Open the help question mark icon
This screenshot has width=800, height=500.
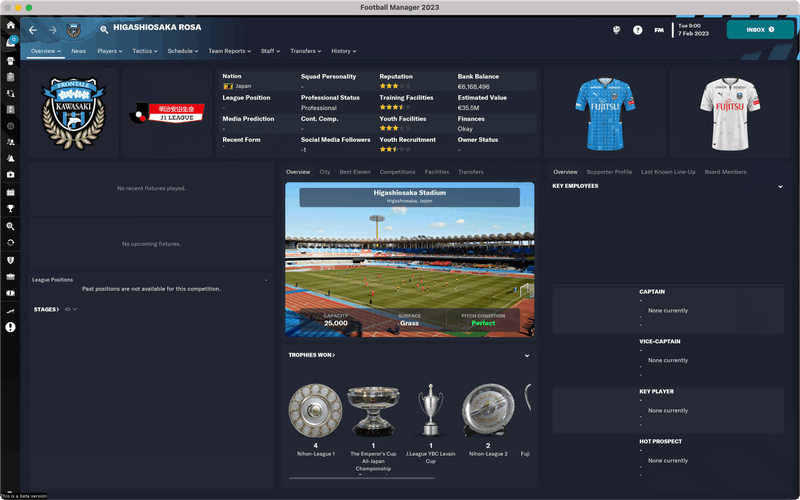coord(637,30)
